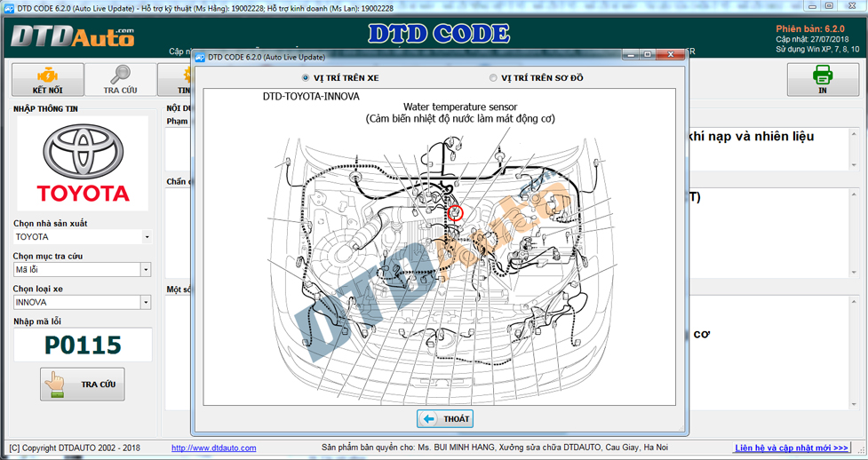Viewport: 868px width, 460px height.
Task: Click scrollbar down arrow of bottom right textbox
Action: [x=854, y=405]
